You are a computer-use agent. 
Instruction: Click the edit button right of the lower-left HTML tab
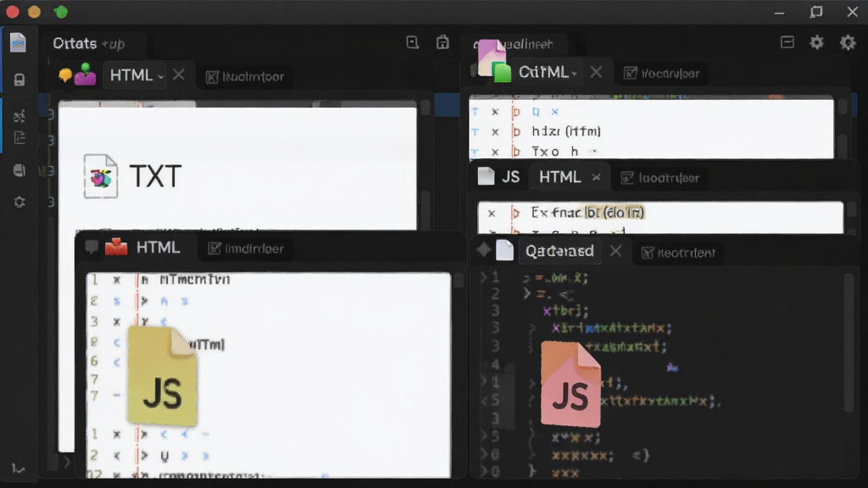246,249
